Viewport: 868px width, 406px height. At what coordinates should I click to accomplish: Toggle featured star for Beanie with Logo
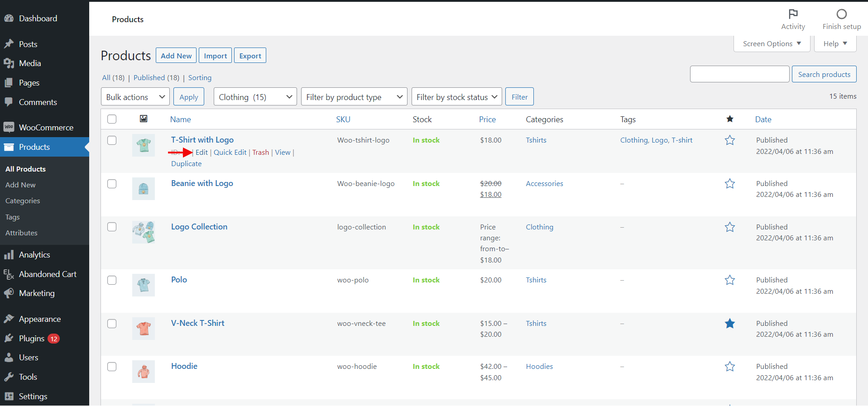[729, 184]
